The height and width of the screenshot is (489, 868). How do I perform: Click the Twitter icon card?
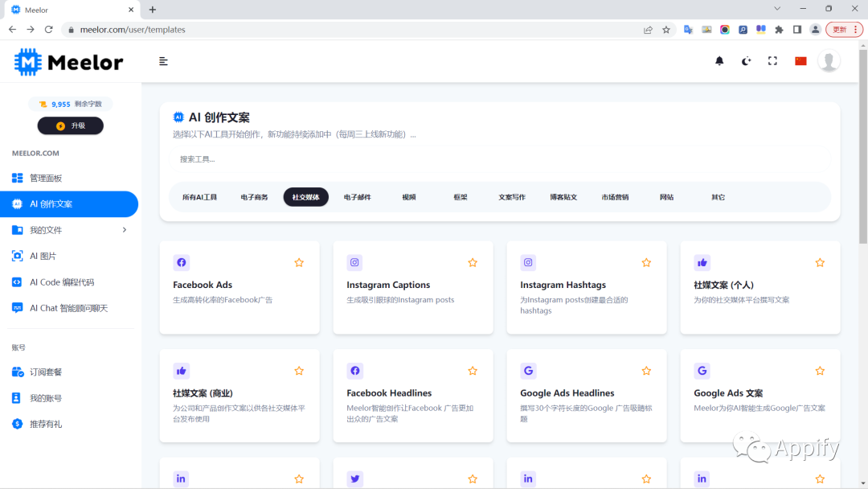coord(355,479)
